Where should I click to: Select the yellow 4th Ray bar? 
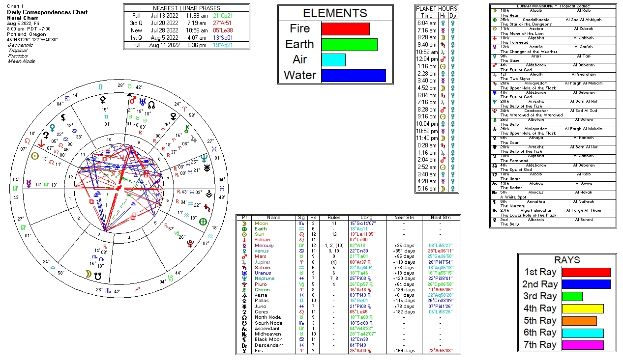coord(583,308)
